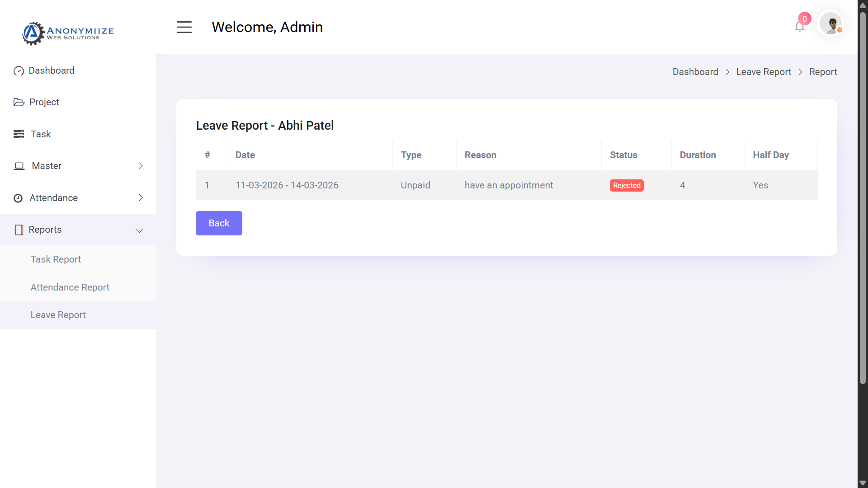Click the Rejected status badge
Screen dimensions: 868x488
coord(627,185)
